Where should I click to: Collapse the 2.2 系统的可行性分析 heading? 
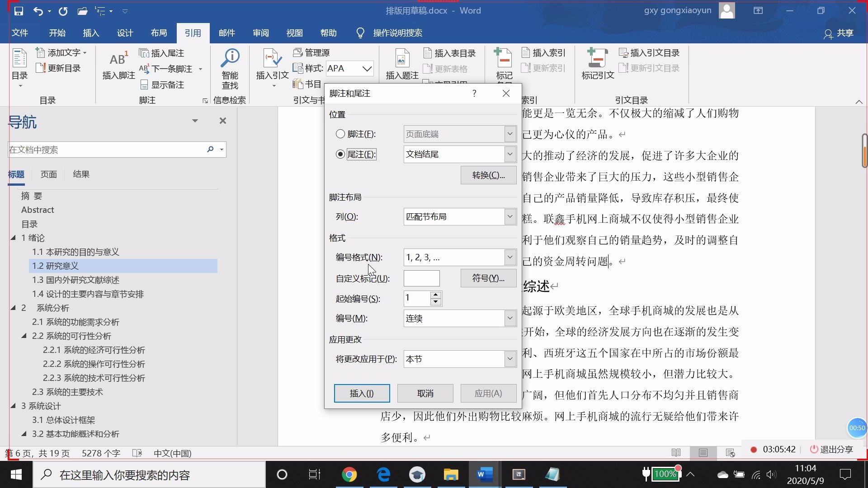click(x=24, y=336)
